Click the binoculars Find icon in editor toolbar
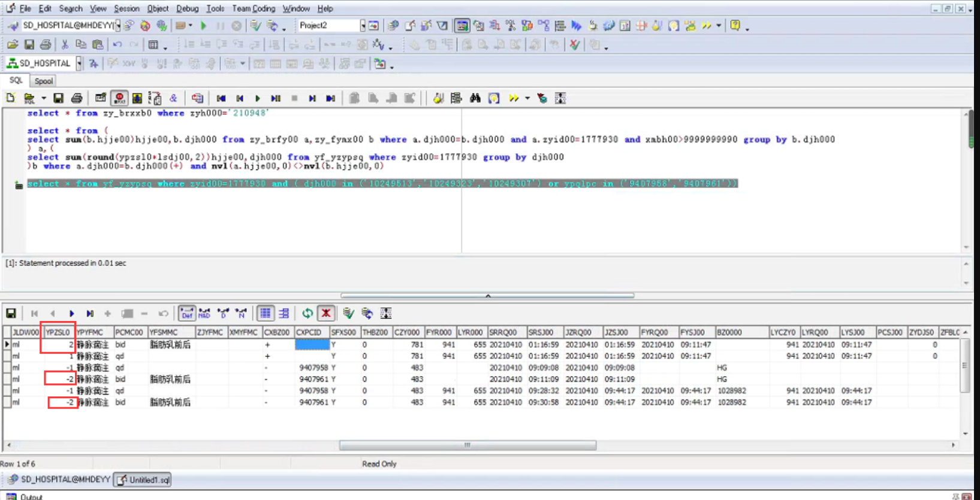This screenshot has width=980, height=500. click(x=475, y=98)
